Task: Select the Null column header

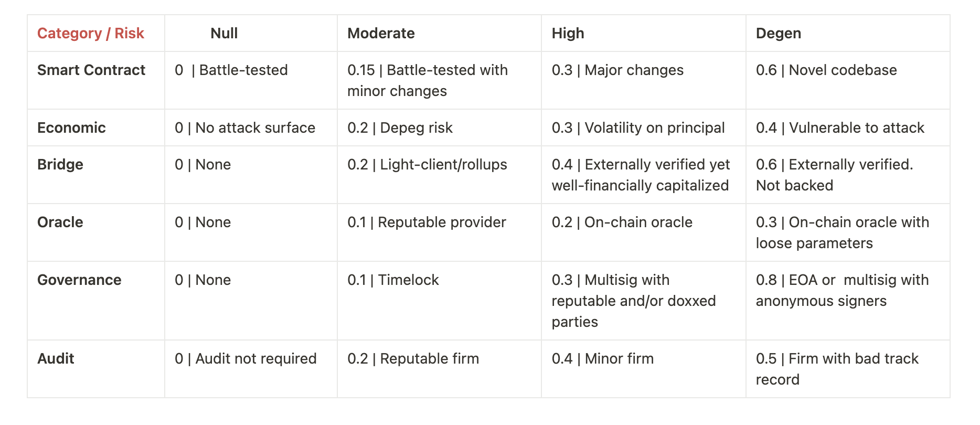Action: point(224,34)
